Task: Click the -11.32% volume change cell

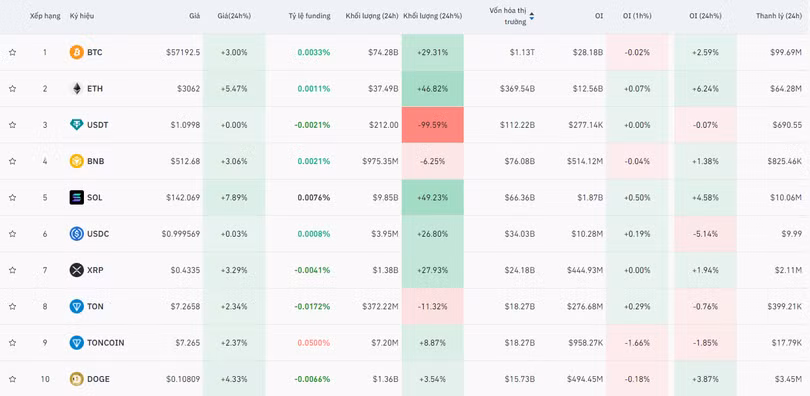Action: tap(432, 306)
